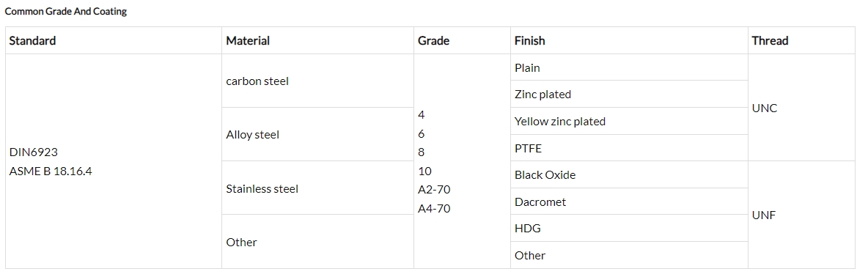Select the Black Oxide finish cell
868x277 pixels.
(629, 174)
